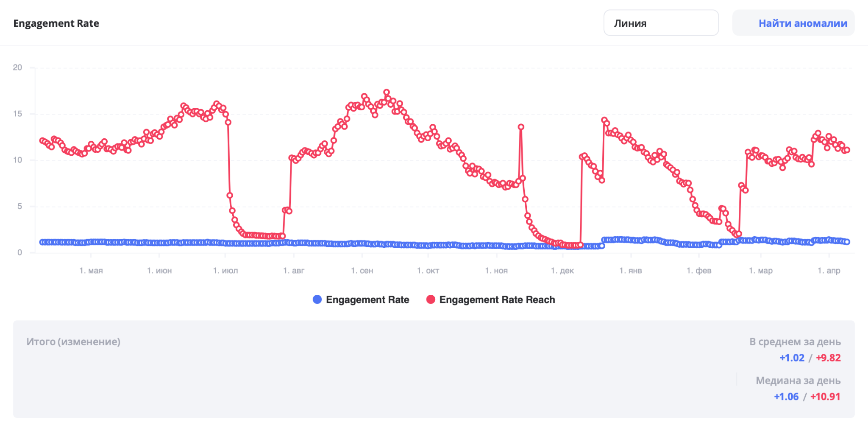This screenshot has height=431, width=868.
Task: Click the red +9.82 daily average value
Action: pos(828,358)
